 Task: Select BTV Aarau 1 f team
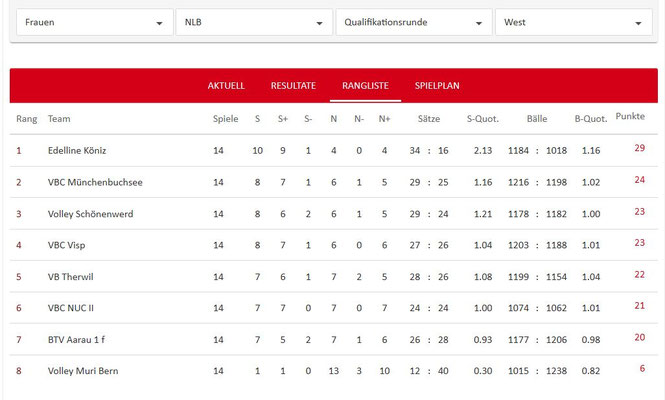pos(77,340)
